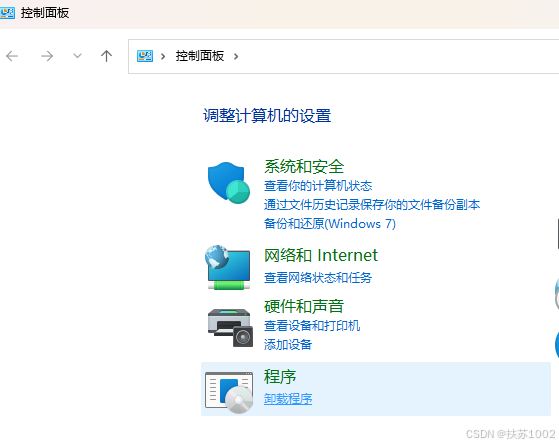Image resolution: width=559 pixels, height=445 pixels.
Task: Open the 程序 disc icon
Action: [229, 392]
